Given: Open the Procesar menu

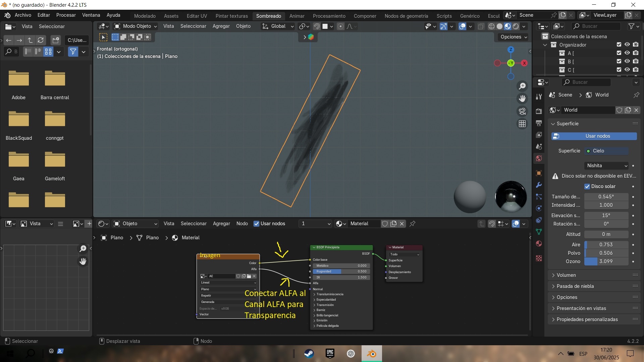Looking at the screenshot, I should 66,15.
